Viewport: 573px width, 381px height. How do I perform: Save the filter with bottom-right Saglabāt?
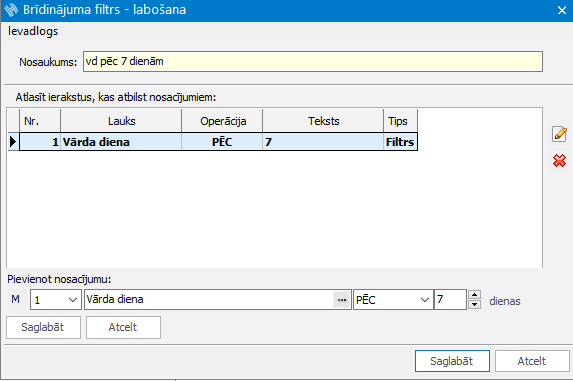452,361
